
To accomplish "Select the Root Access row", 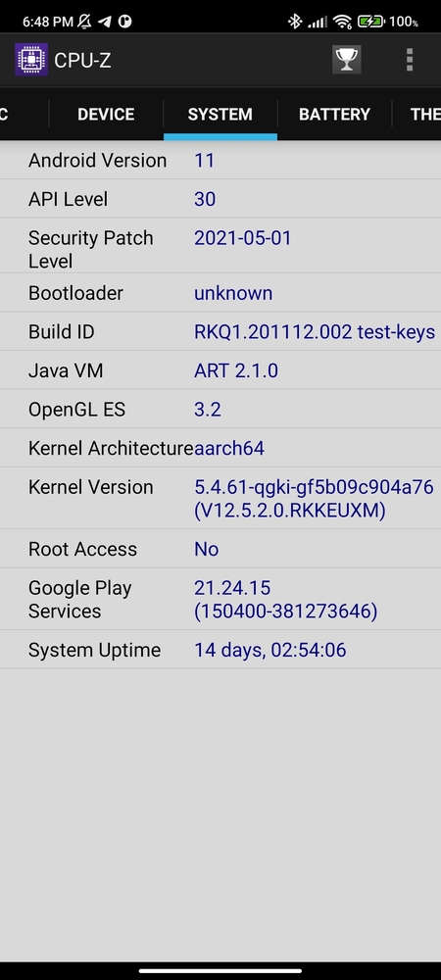I will point(220,550).
